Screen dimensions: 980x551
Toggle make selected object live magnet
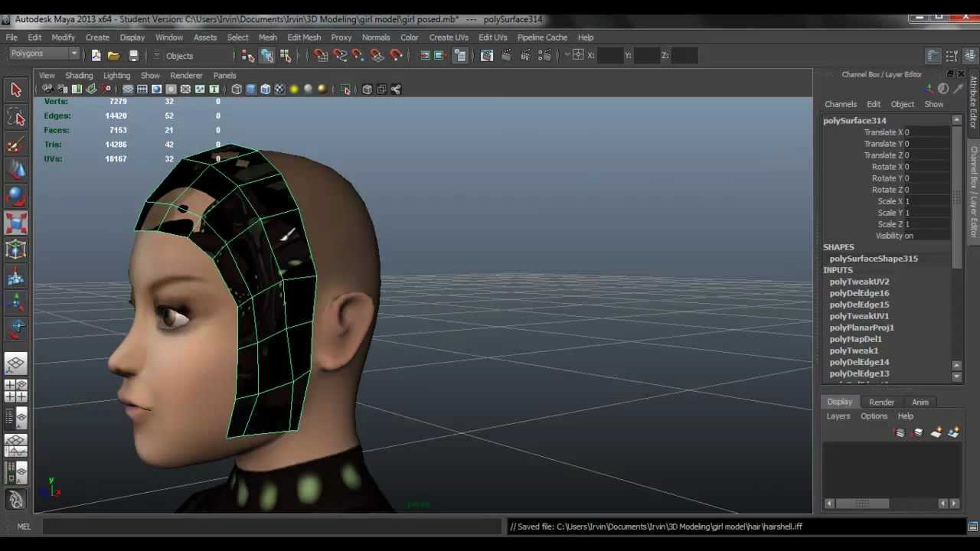pyautogui.click(x=396, y=55)
